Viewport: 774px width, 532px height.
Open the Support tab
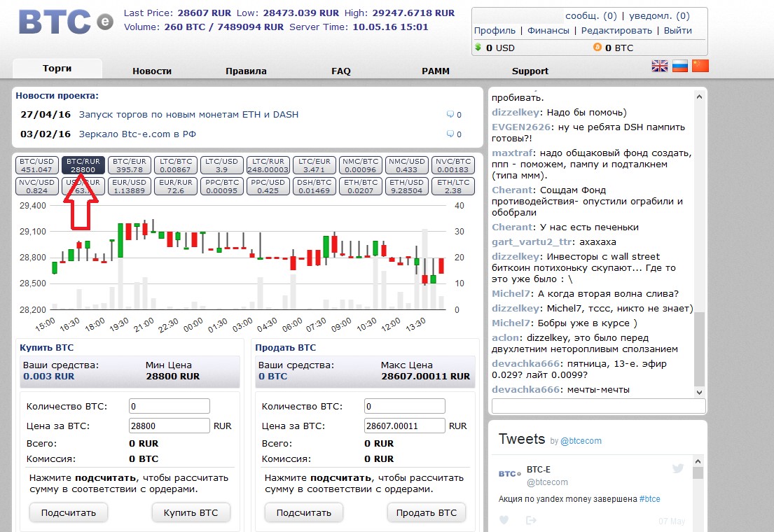pos(530,71)
